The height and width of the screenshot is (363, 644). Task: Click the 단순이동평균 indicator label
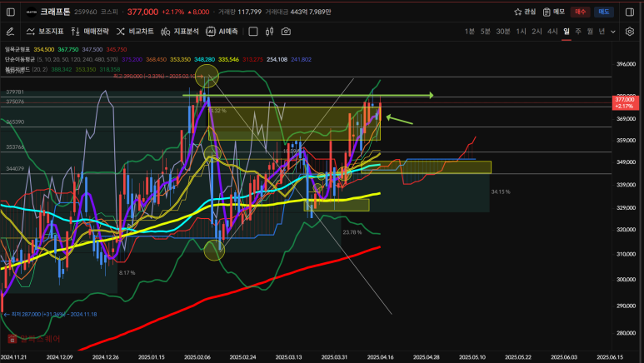pos(20,60)
